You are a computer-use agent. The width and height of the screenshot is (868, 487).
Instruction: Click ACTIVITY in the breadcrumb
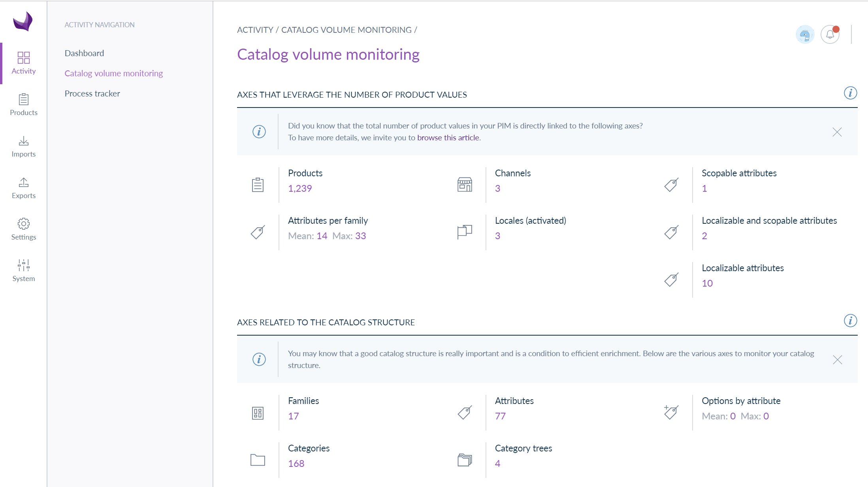[x=255, y=30]
